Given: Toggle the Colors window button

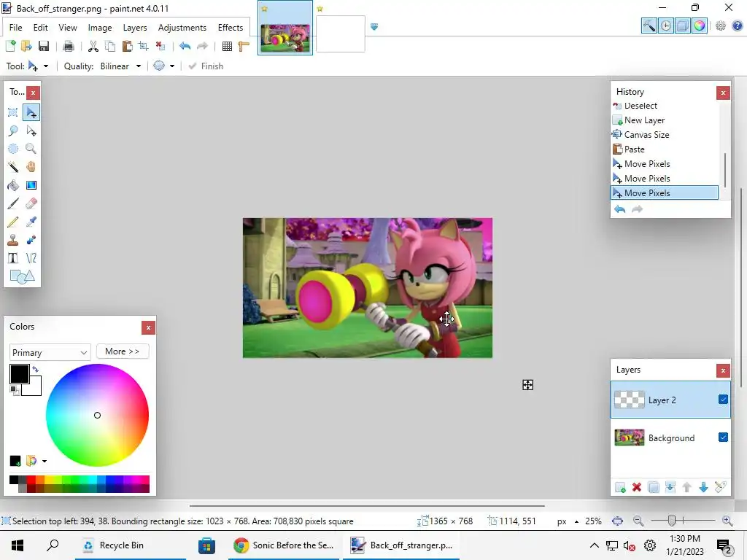Looking at the screenshot, I should pyautogui.click(x=700, y=26).
